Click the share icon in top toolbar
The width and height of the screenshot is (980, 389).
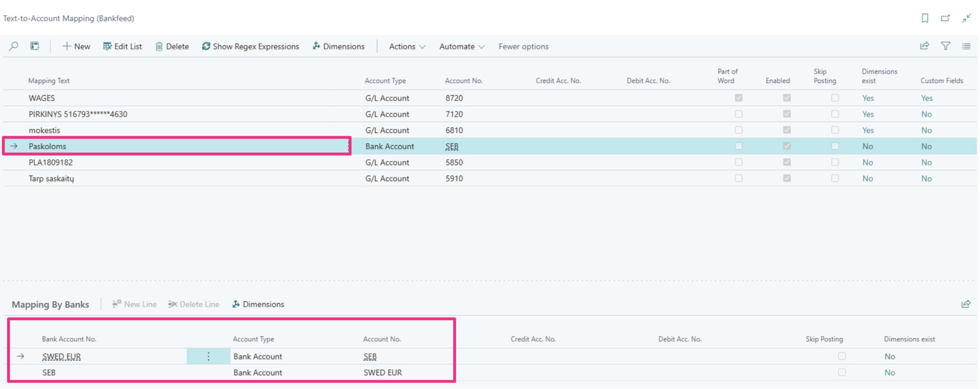tap(924, 46)
